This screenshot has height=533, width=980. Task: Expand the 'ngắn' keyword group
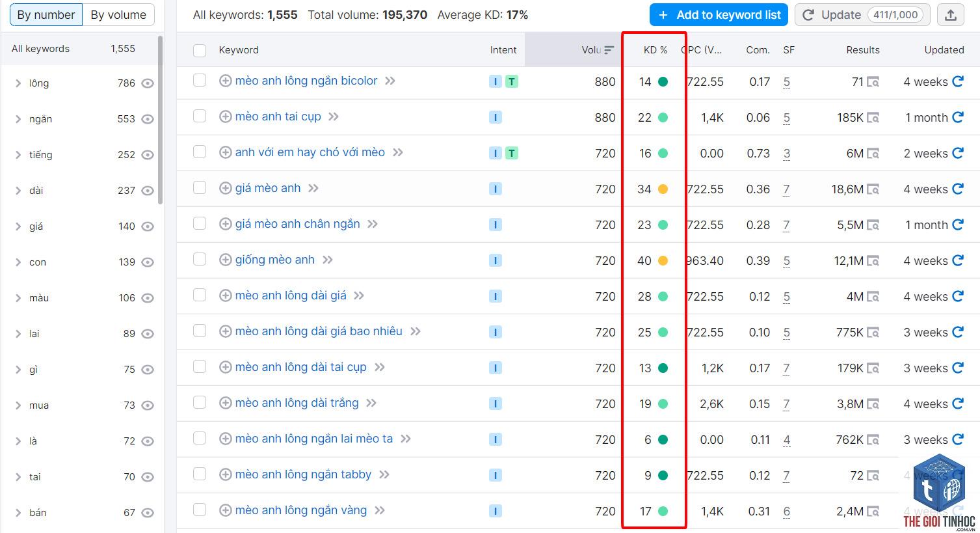tap(18, 119)
